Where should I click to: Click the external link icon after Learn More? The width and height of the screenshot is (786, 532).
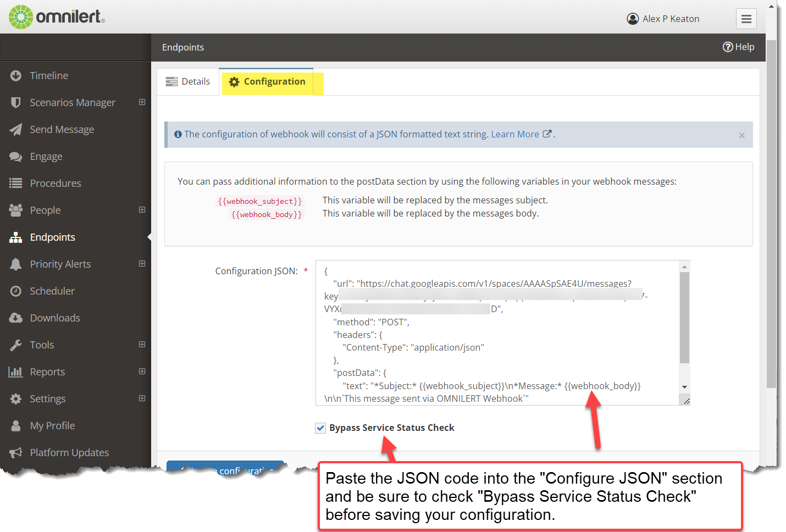click(x=547, y=134)
